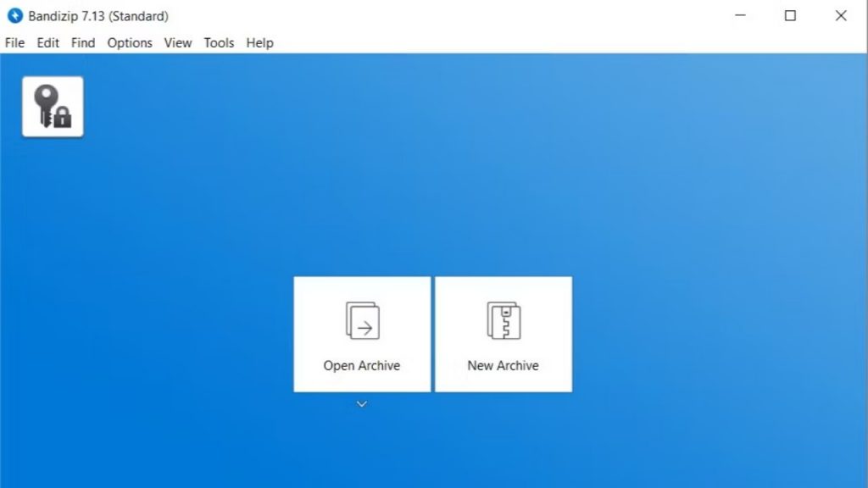Open the Options menu
This screenshot has width=868, height=488.
pos(130,42)
